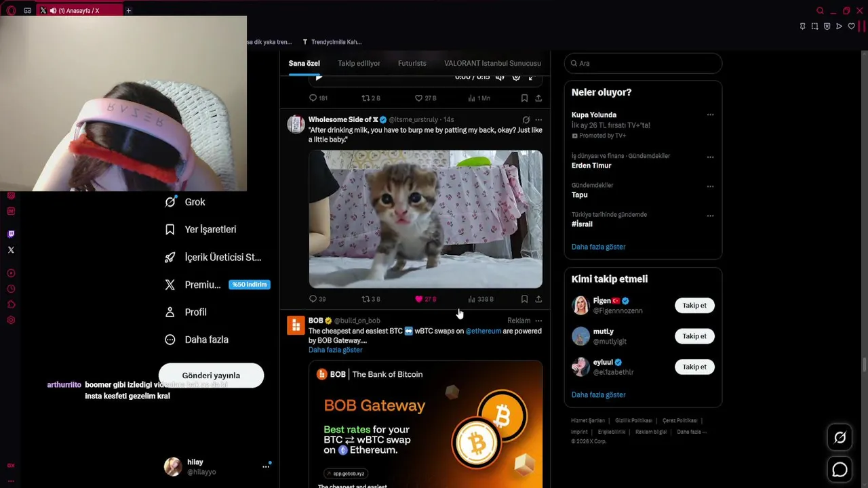Open account options next to hilay

click(266, 466)
